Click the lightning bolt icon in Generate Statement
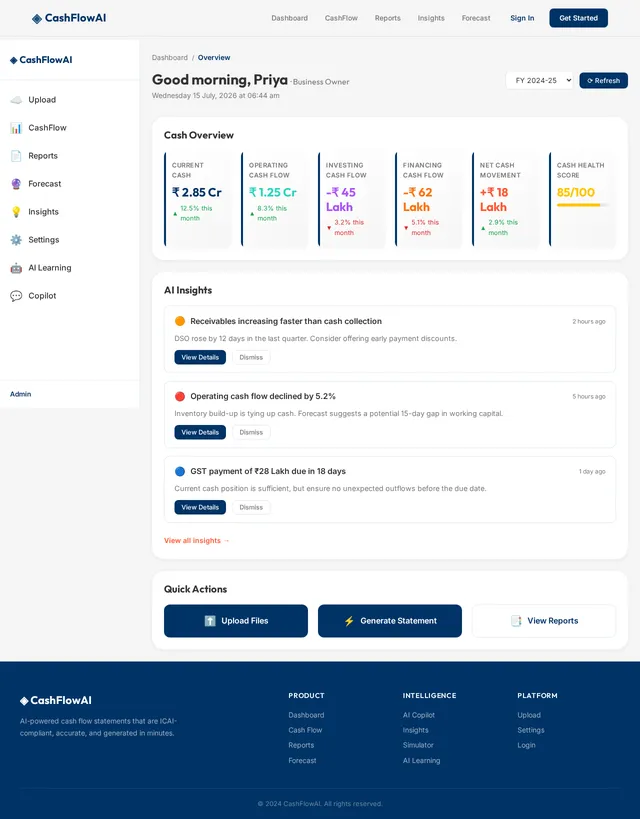The height and width of the screenshot is (819, 640). (x=349, y=621)
